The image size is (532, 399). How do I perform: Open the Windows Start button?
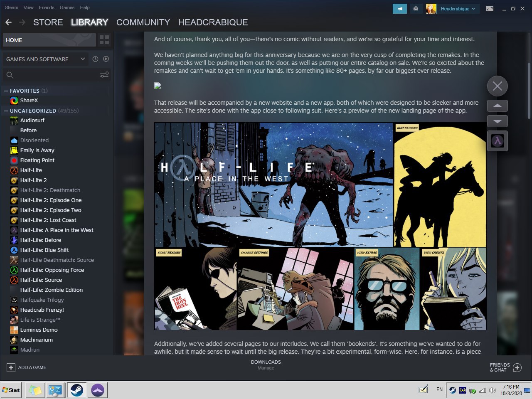coord(11,390)
